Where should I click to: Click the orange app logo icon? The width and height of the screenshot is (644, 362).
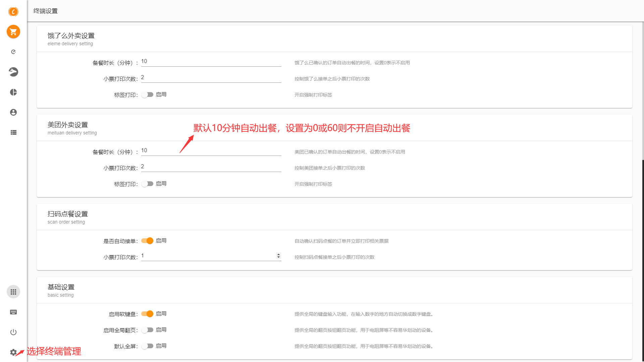click(x=13, y=12)
